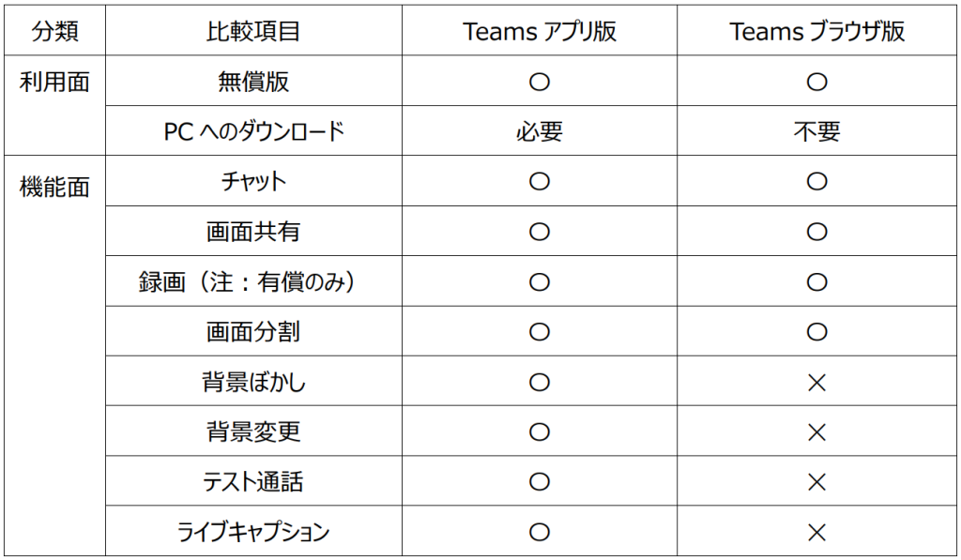
Task: Click the Teams ブラウザ版 column header
Action: pos(817,31)
